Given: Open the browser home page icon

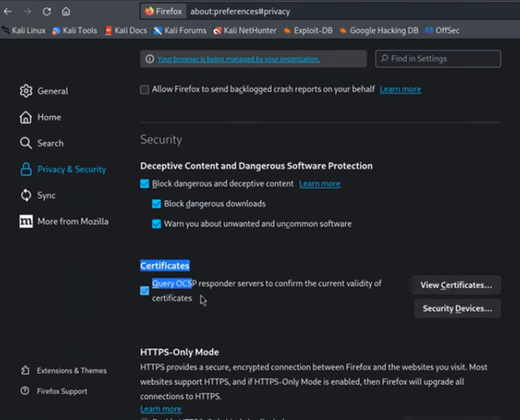Looking at the screenshot, I should pyautogui.click(x=66, y=12).
